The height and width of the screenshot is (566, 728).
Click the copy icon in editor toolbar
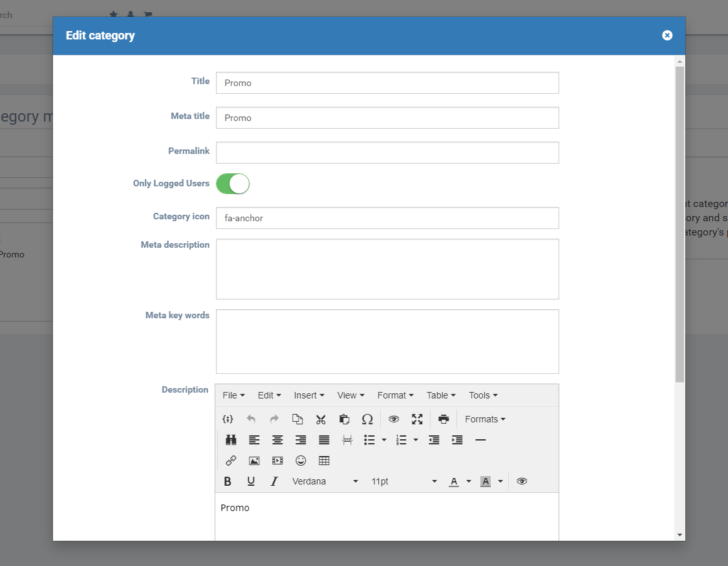[x=297, y=419]
